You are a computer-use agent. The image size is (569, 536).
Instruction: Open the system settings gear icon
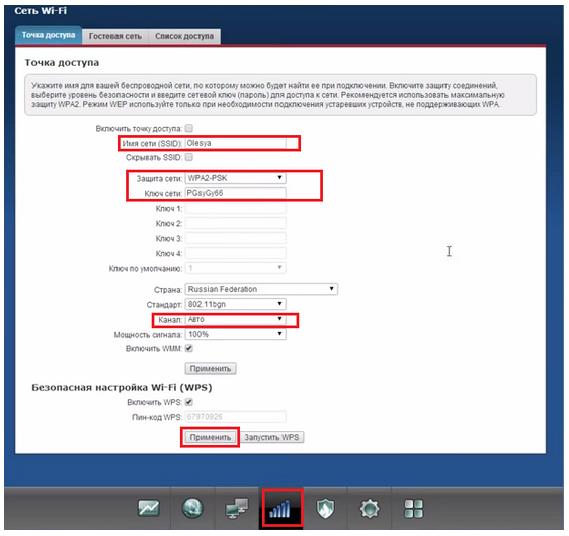tap(369, 508)
